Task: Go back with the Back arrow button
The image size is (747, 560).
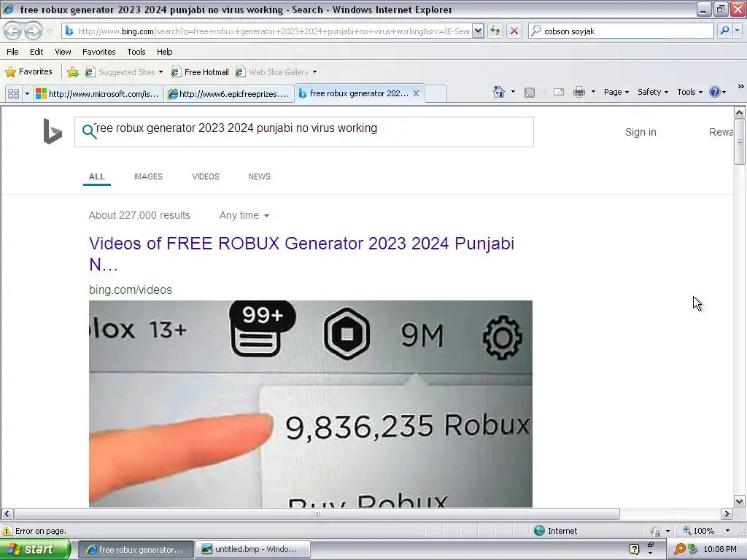Action: tap(13, 31)
